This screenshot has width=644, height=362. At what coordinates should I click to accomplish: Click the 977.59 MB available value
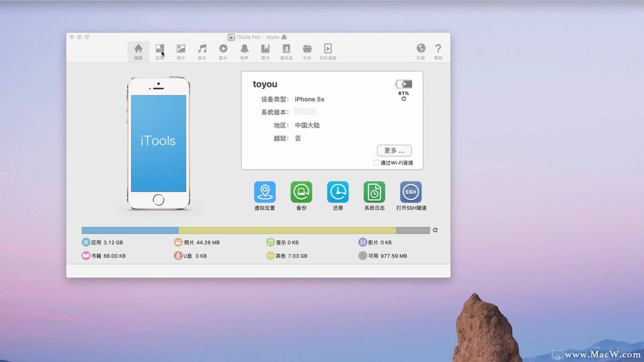pos(394,256)
